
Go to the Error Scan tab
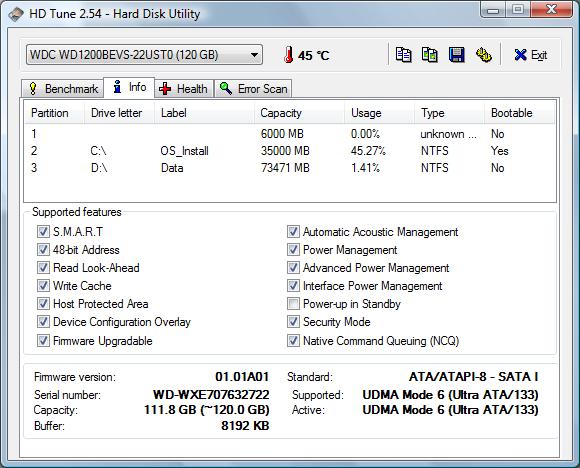253,89
